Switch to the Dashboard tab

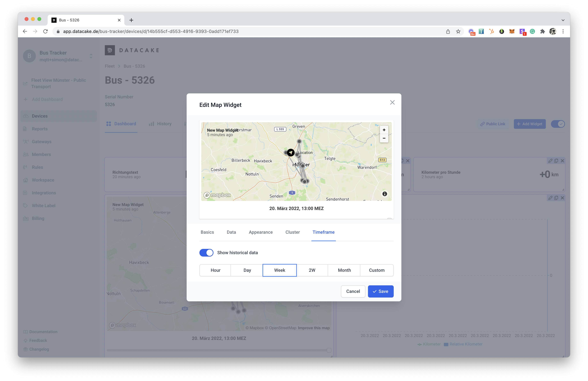(121, 124)
